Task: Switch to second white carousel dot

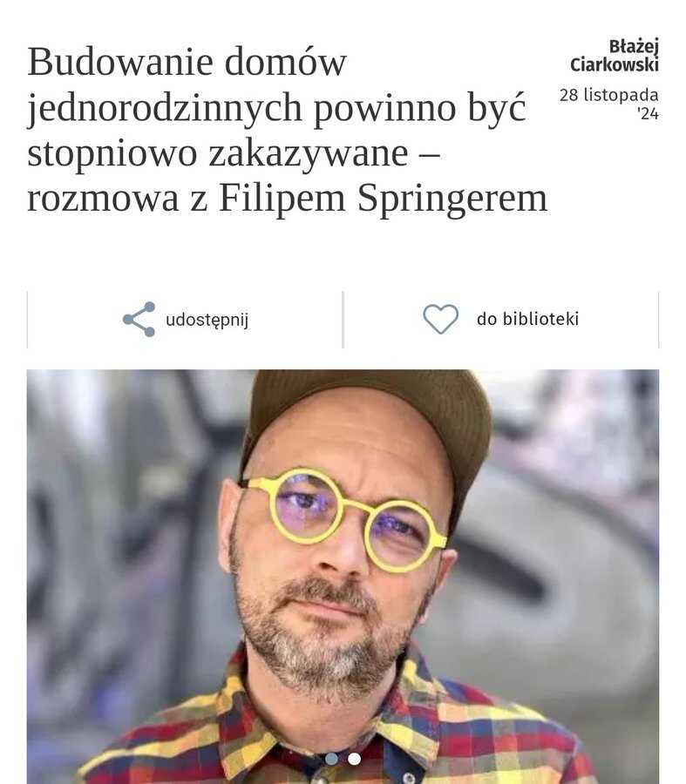Action: [354, 759]
